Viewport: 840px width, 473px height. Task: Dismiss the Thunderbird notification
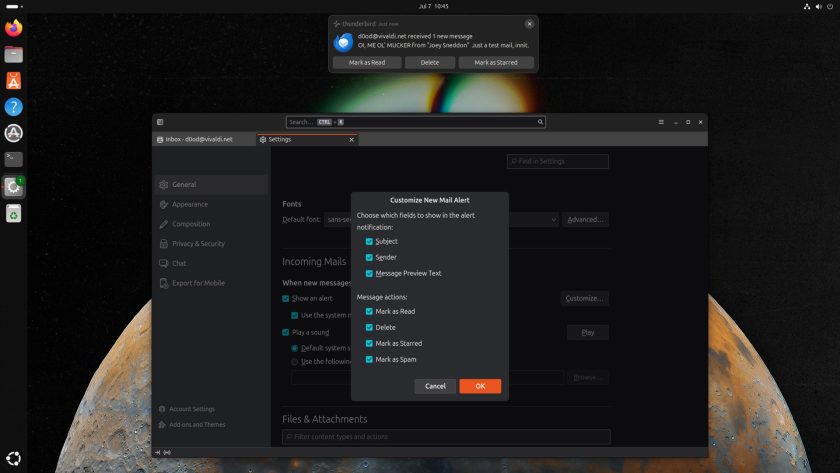coord(529,24)
